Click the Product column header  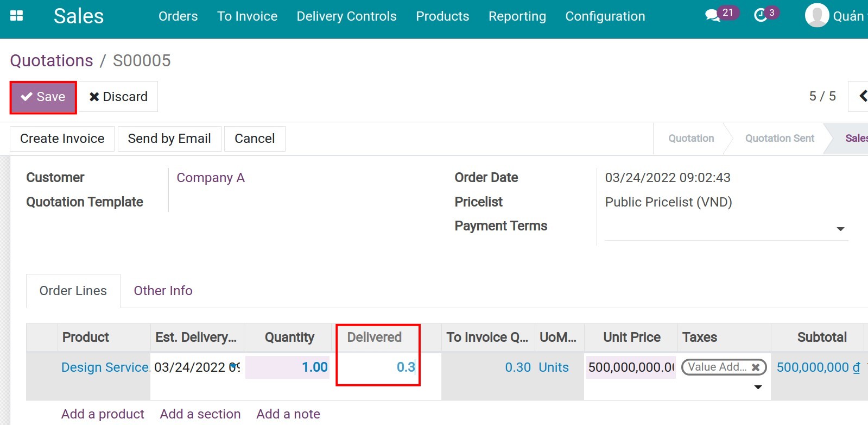click(104, 337)
